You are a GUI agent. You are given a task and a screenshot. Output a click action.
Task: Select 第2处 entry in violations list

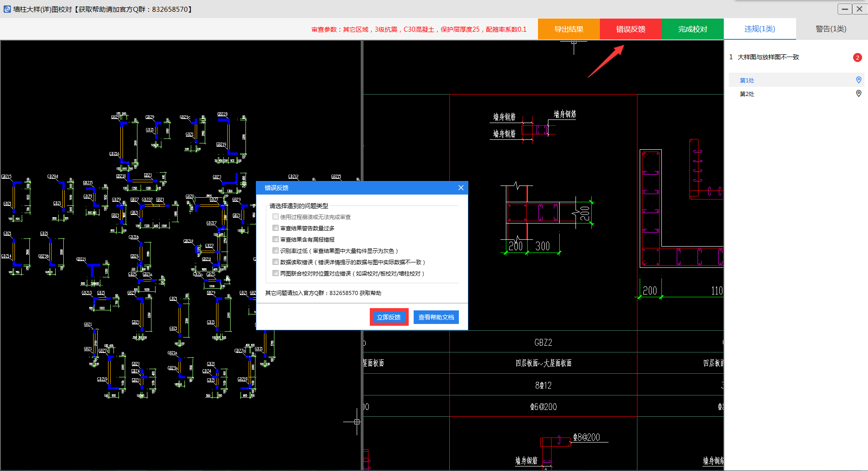pyautogui.click(x=747, y=94)
